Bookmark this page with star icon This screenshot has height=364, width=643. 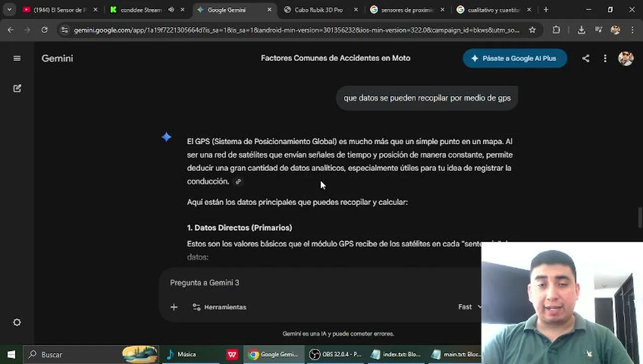coord(532,30)
